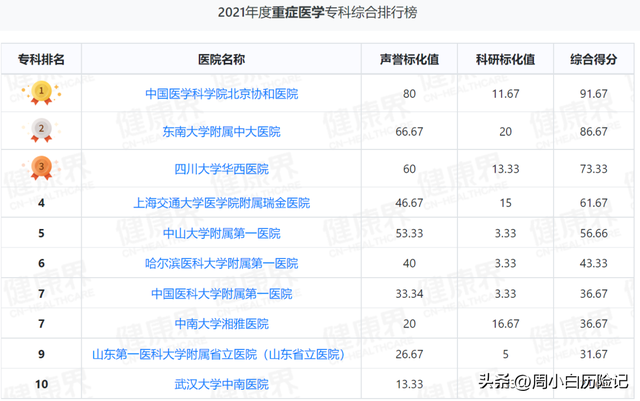Image resolution: width=640 pixels, height=401 pixels.
Task: Open 山东第一医科大学附属省立医院 link
Action: (218, 354)
